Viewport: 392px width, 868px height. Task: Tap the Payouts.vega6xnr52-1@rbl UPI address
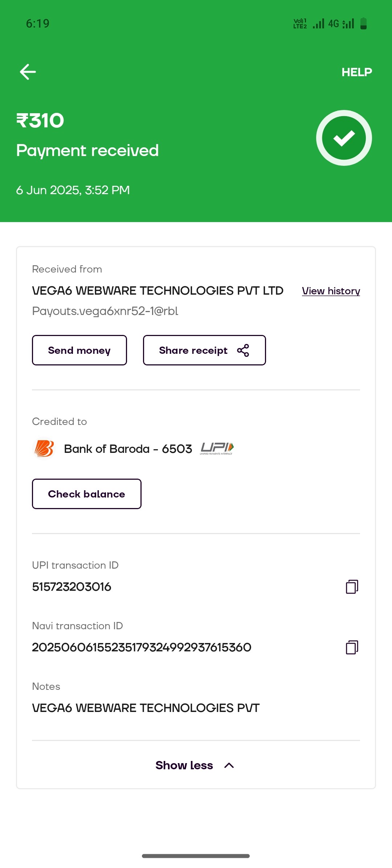pos(105,311)
